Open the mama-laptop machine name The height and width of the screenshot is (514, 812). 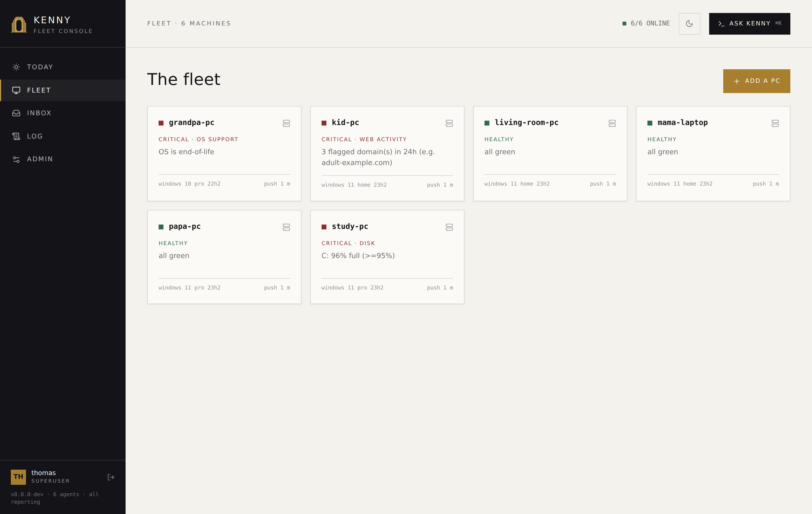(683, 123)
